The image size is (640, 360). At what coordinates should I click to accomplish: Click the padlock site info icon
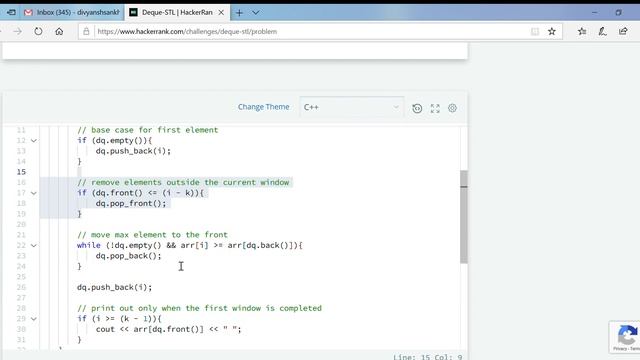[x=86, y=31]
